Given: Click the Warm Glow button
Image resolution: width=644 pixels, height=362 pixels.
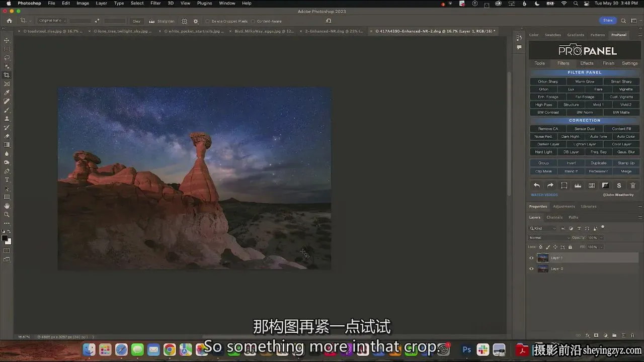Looking at the screenshot, I should pos(585,81).
